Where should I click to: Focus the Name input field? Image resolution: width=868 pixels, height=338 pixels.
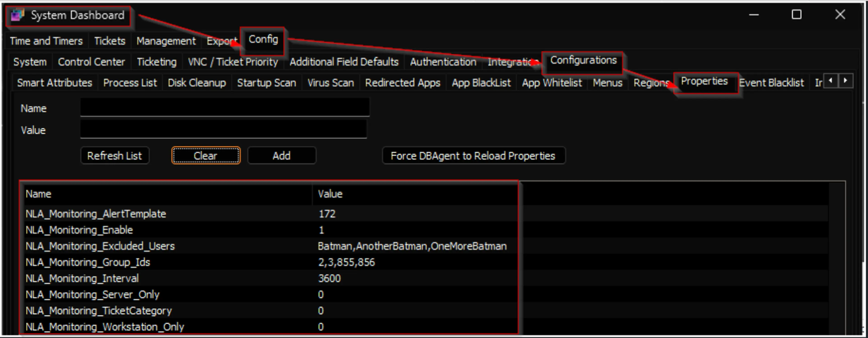click(225, 108)
